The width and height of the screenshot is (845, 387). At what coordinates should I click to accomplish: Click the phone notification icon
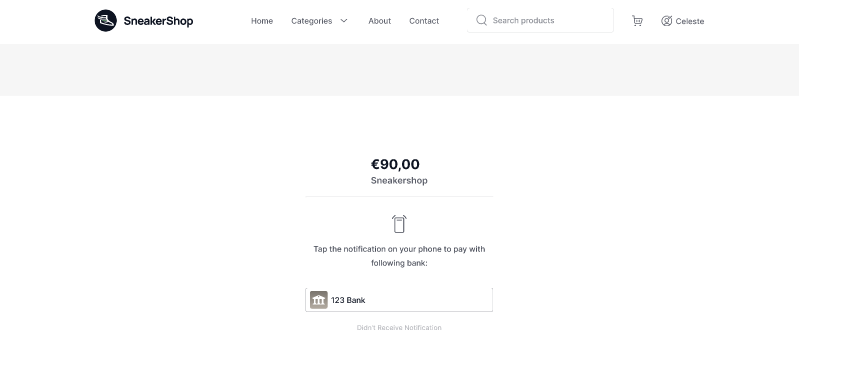tap(399, 224)
